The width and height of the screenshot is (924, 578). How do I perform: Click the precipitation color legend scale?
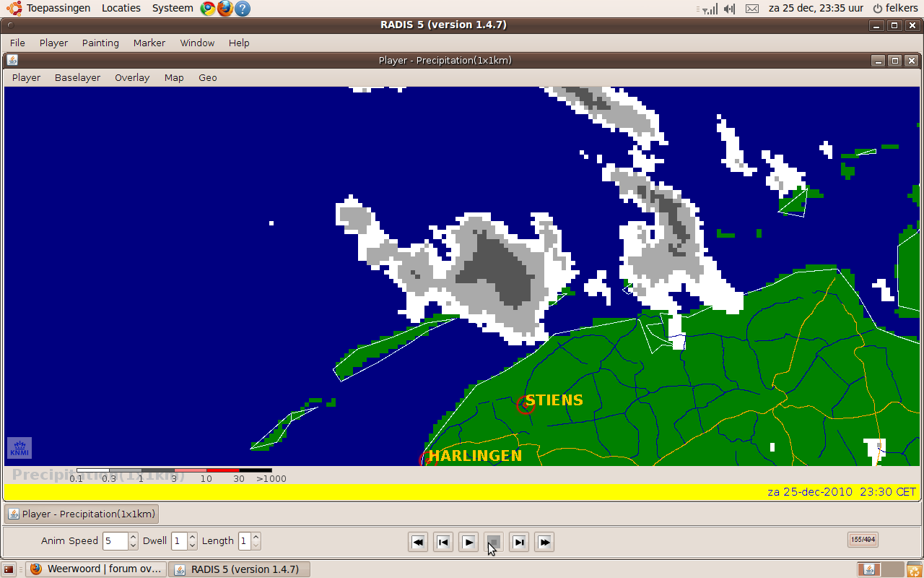coord(174,470)
